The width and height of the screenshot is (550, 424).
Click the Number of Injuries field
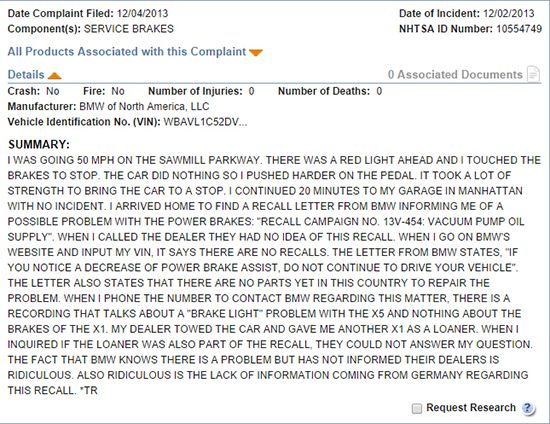point(201,91)
